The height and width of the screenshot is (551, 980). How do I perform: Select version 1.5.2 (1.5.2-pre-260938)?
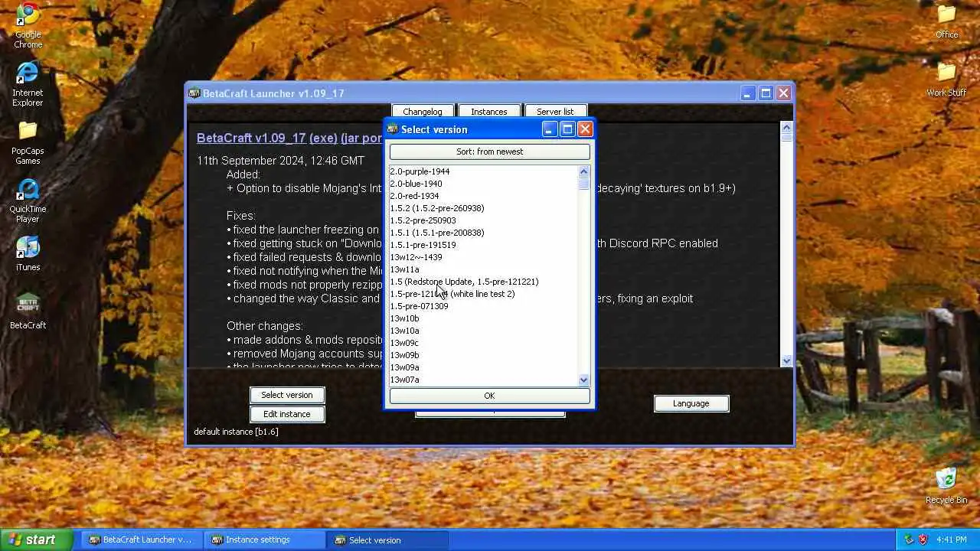coord(484,208)
